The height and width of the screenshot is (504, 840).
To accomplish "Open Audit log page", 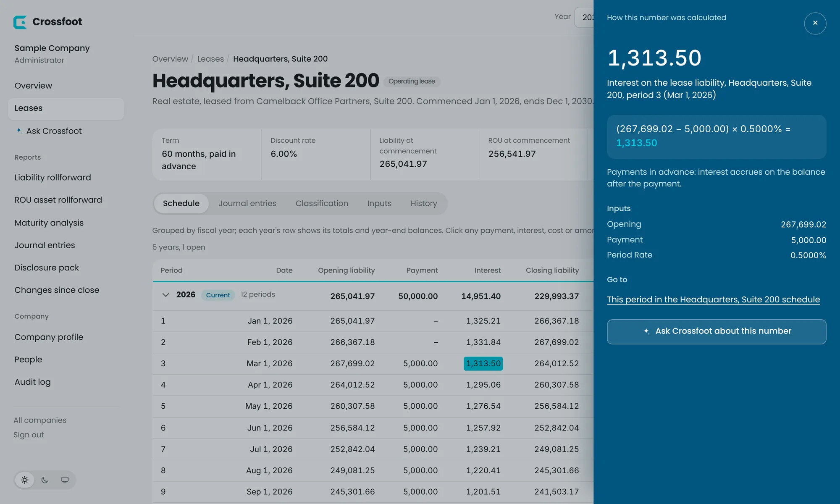I will [x=32, y=382].
